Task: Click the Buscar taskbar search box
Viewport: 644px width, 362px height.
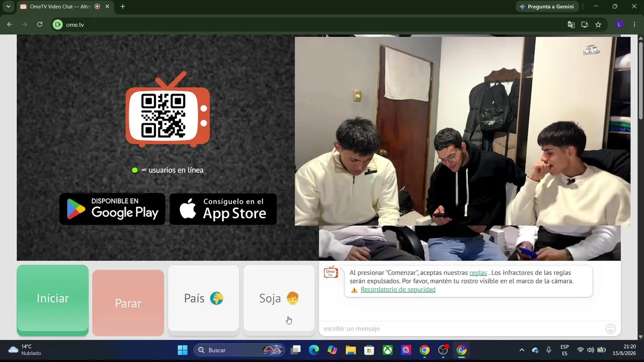Action: (239, 350)
